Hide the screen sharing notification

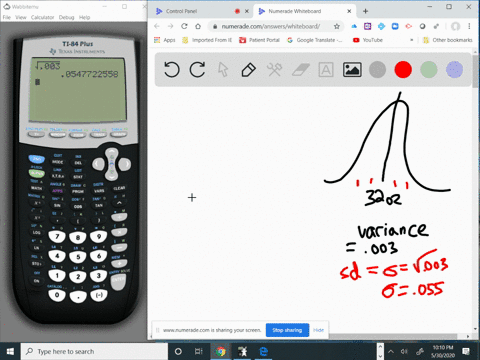(x=318, y=330)
